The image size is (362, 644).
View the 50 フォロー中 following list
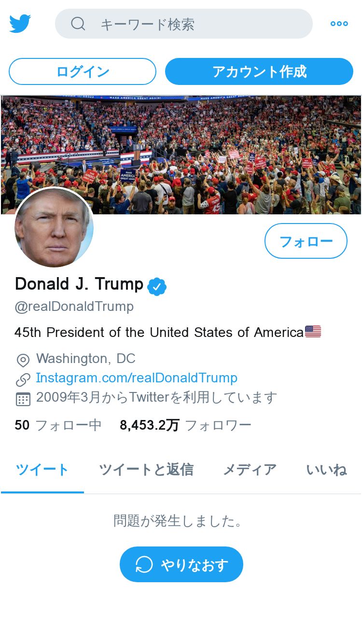point(58,425)
